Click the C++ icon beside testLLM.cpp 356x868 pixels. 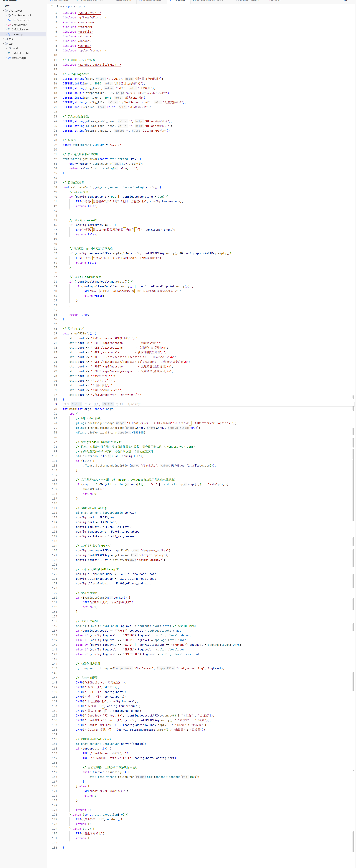pos(9,58)
